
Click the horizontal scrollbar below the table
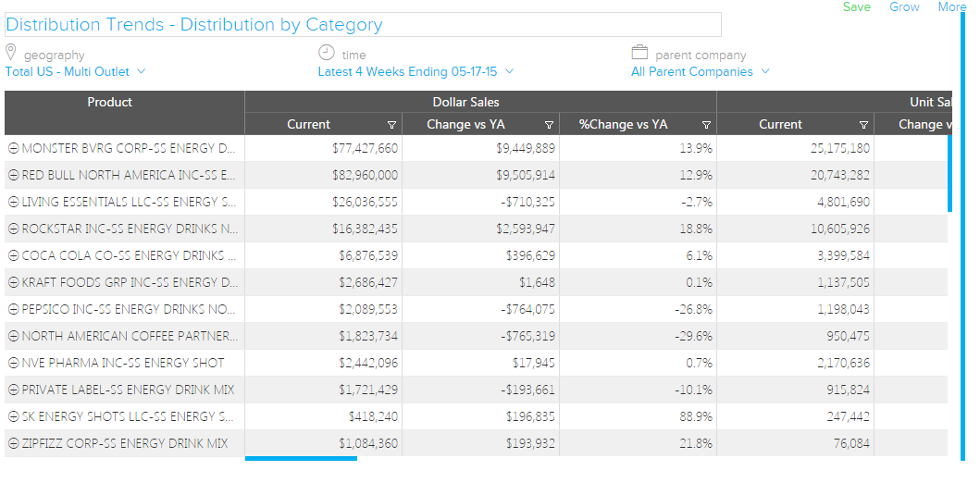(301, 458)
